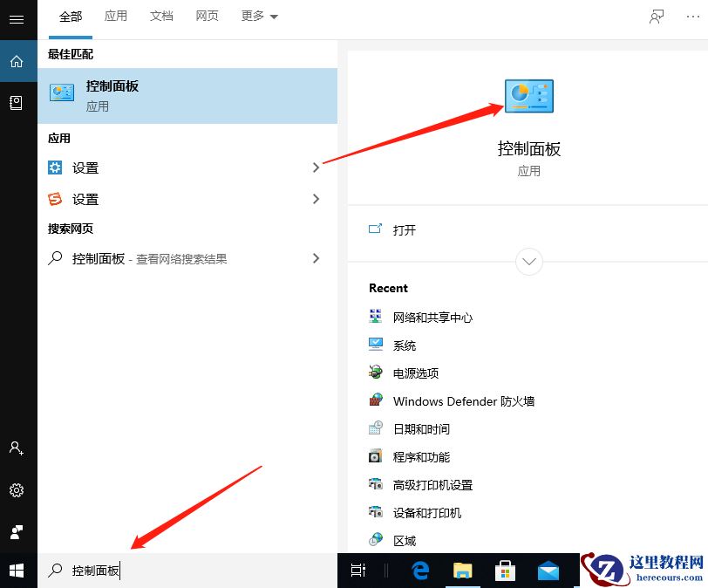The height and width of the screenshot is (588, 708).
Task: Open 区域 from the Recent list
Action: (404, 540)
